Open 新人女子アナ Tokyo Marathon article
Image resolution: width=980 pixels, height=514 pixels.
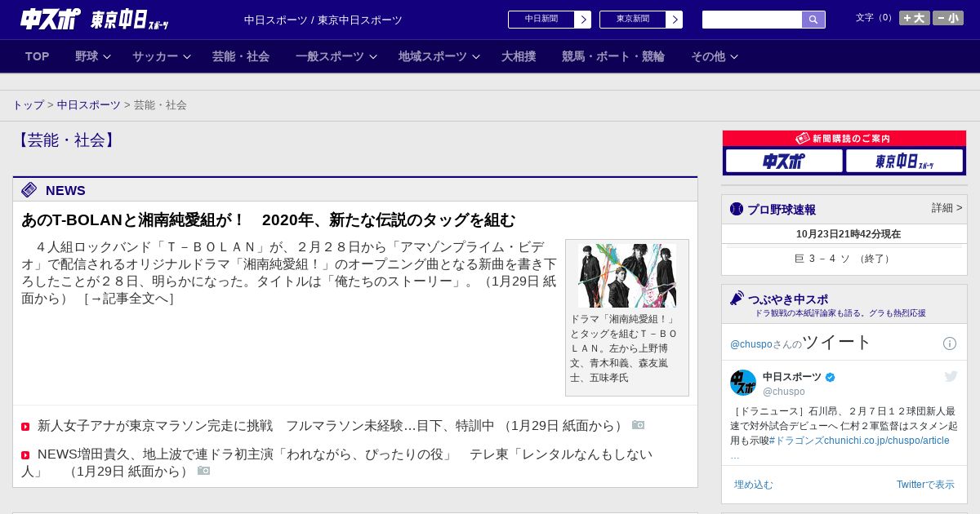click(332, 426)
